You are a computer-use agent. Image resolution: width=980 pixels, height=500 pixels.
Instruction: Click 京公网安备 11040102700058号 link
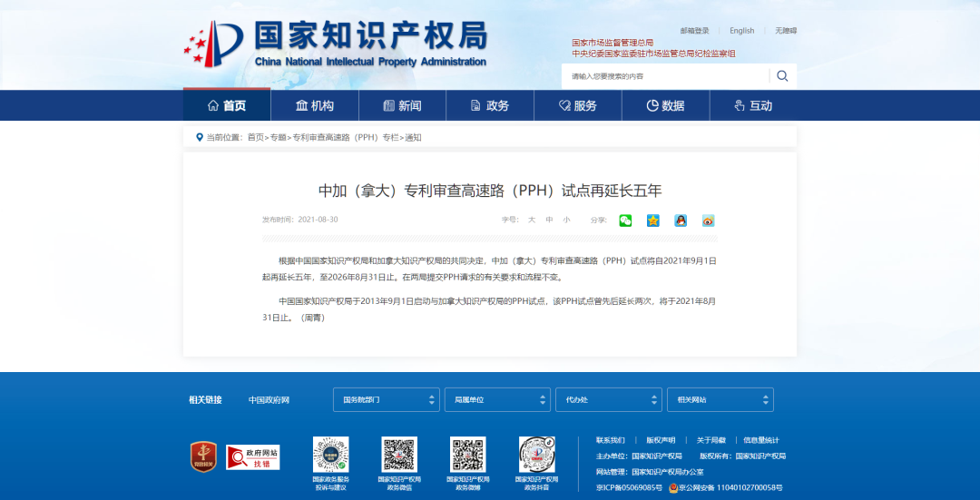point(730,487)
